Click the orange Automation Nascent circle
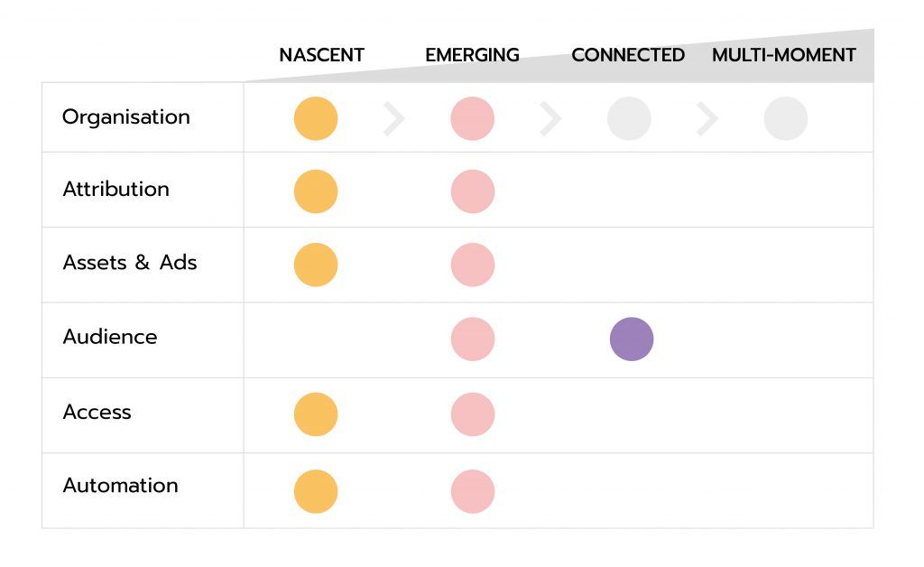924x567 pixels. click(316, 492)
